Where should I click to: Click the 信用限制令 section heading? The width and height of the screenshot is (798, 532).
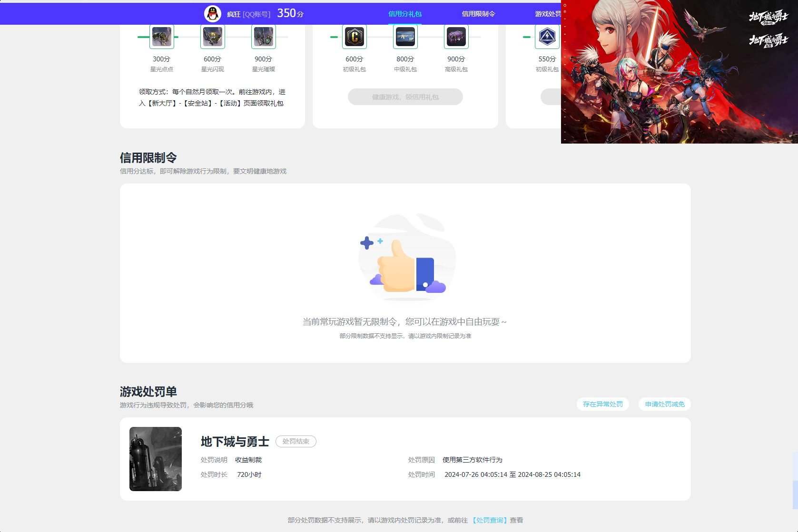pos(148,158)
